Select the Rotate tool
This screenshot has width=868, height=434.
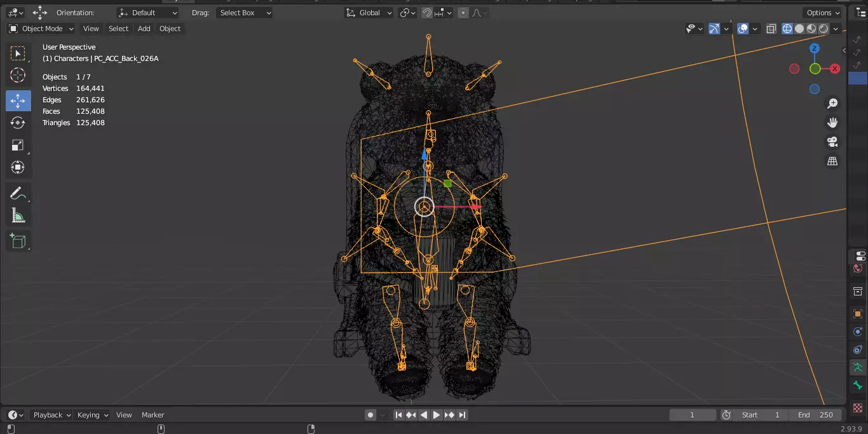[18, 123]
